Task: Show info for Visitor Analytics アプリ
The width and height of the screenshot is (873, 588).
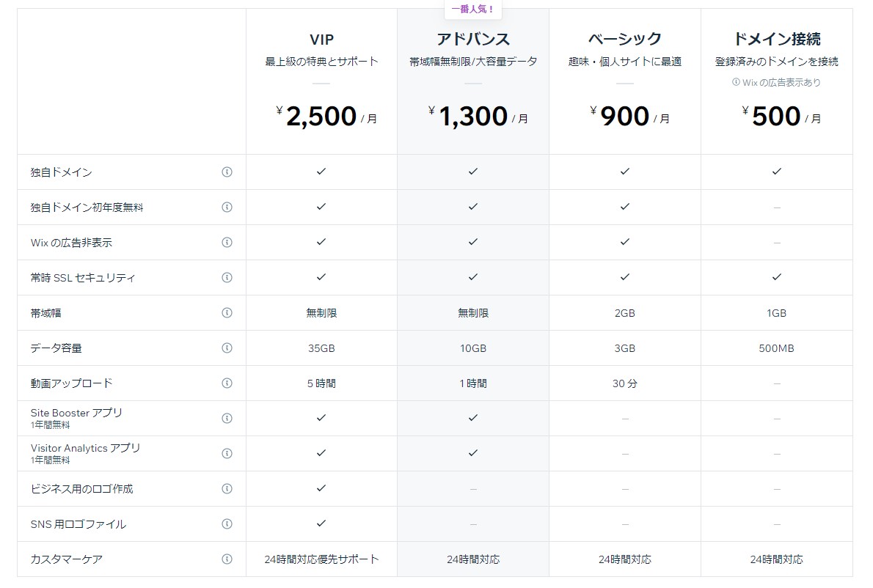Action: tap(227, 454)
